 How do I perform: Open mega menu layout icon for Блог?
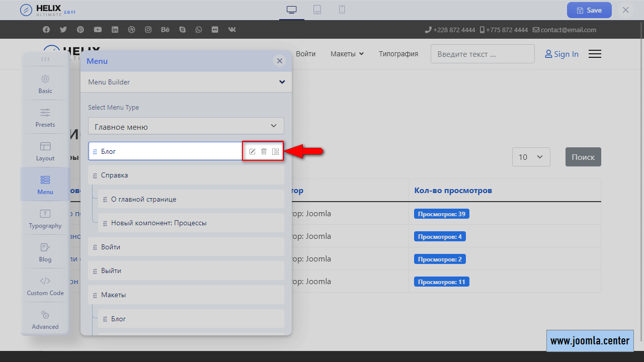click(275, 151)
